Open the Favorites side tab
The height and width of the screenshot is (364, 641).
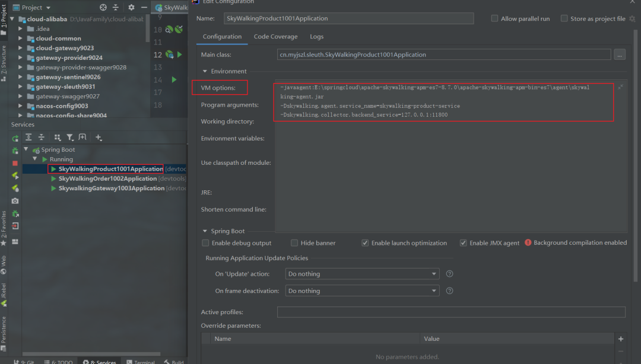(4, 228)
